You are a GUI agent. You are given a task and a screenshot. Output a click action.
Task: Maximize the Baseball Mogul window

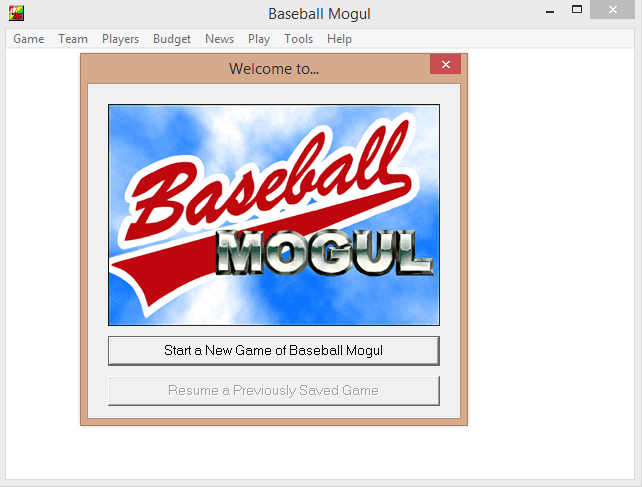pyautogui.click(x=577, y=10)
